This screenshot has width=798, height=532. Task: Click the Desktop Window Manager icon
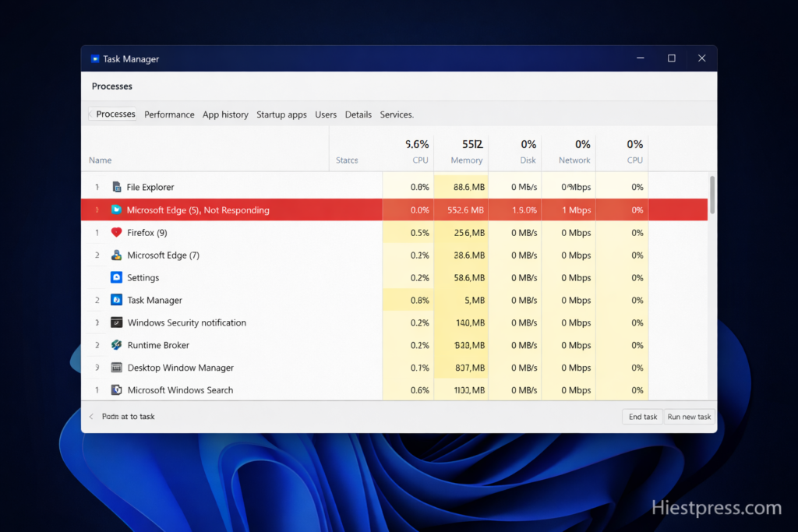(x=117, y=368)
